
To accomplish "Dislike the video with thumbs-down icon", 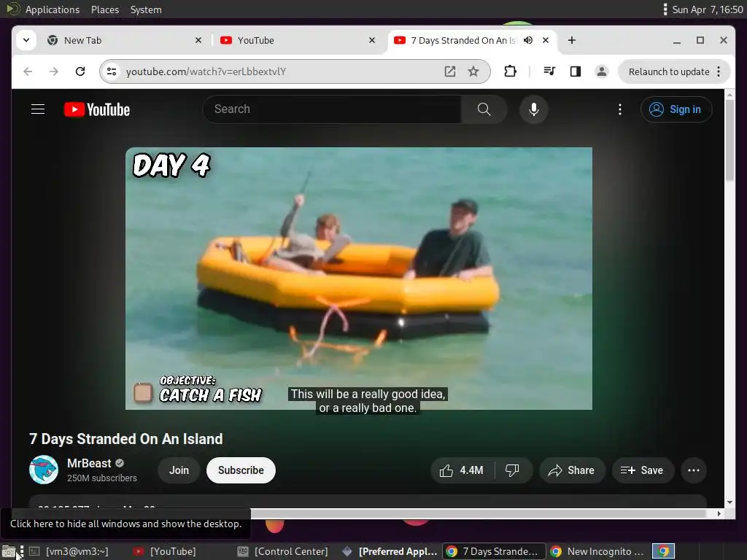I will coord(512,470).
